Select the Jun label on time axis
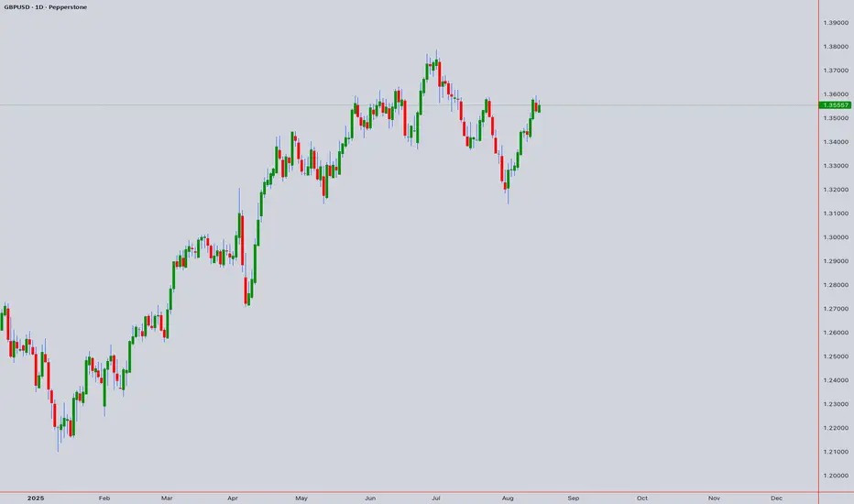 (370, 498)
